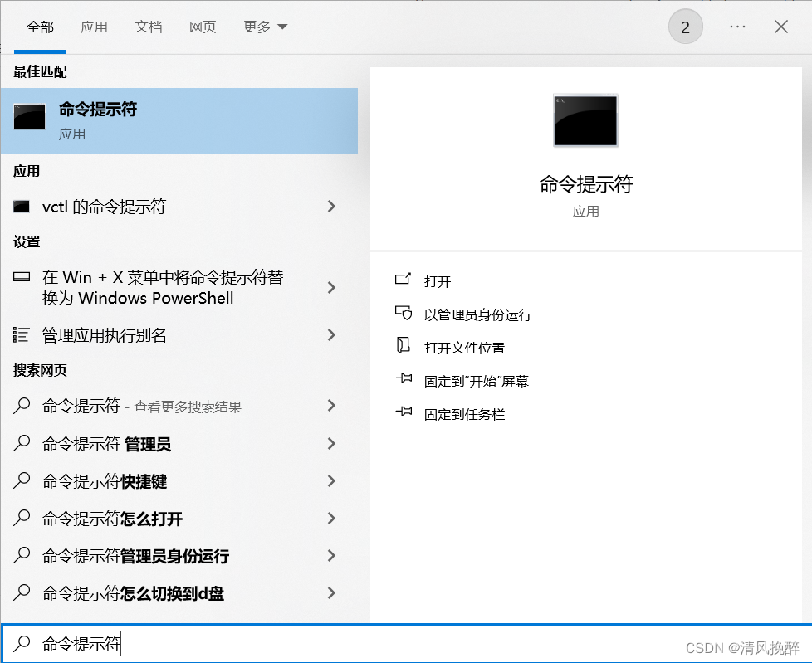The image size is (812, 663).
Task: Click magnifier icon beside 怎么切换到d盘 suggestion
Action: (22, 592)
